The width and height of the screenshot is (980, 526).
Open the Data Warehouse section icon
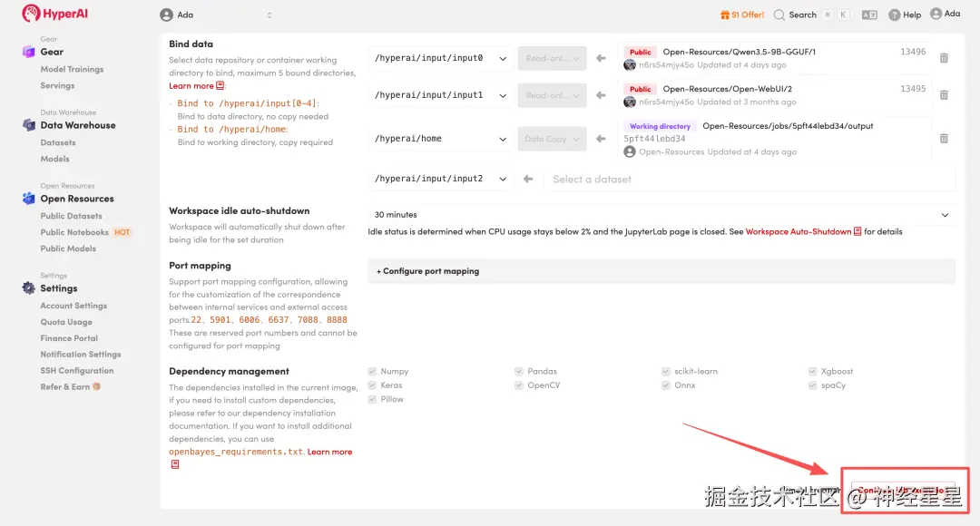pyautogui.click(x=28, y=125)
